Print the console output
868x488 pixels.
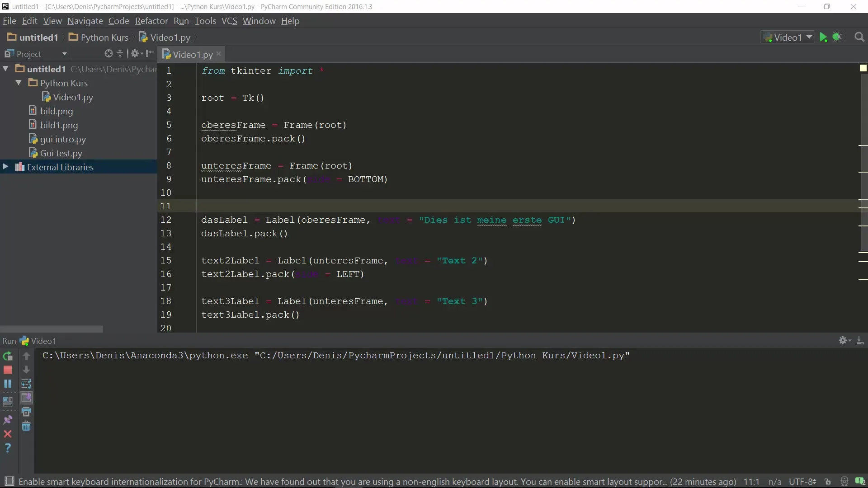pos(26,412)
